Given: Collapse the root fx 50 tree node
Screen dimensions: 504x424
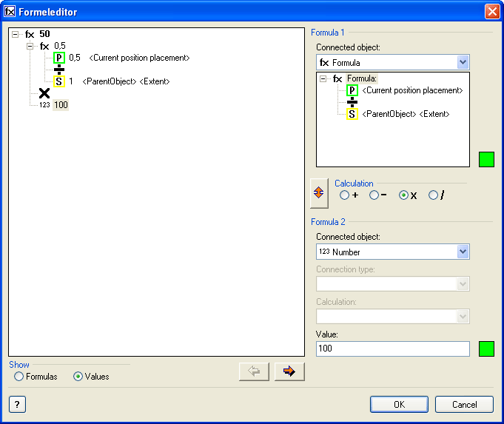Looking at the screenshot, I should pyautogui.click(x=16, y=34).
